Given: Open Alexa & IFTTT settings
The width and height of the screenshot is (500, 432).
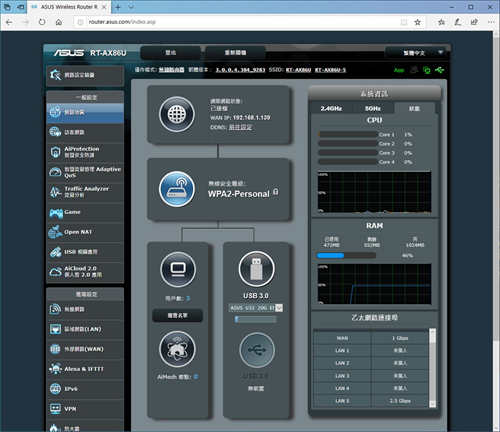Looking at the screenshot, I should coord(85,369).
